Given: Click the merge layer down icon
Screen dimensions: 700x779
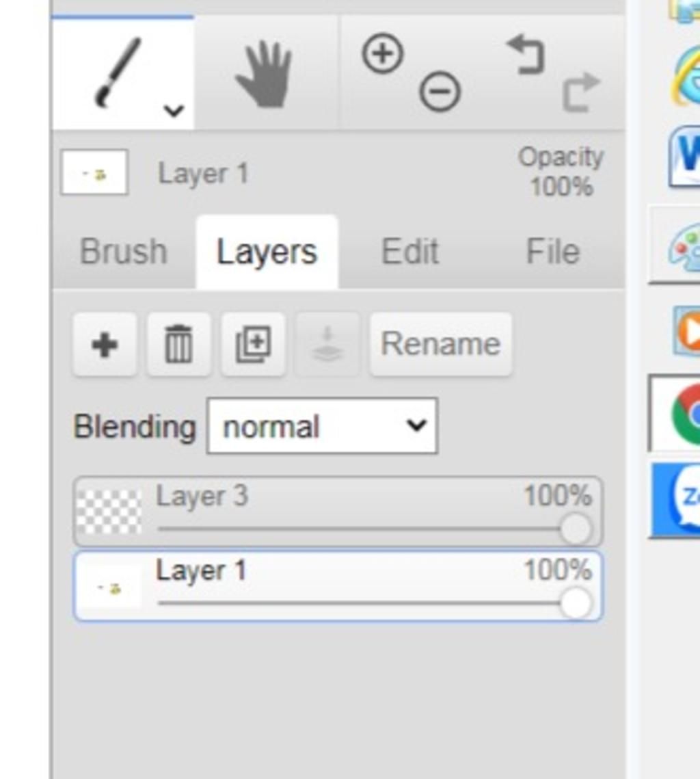Looking at the screenshot, I should pos(327,344).
